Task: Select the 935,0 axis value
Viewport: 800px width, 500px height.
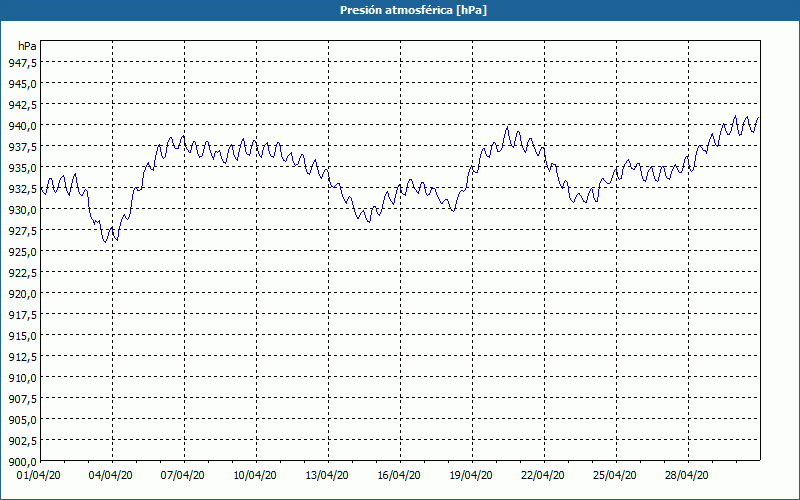Action: [x=22, y=168]
